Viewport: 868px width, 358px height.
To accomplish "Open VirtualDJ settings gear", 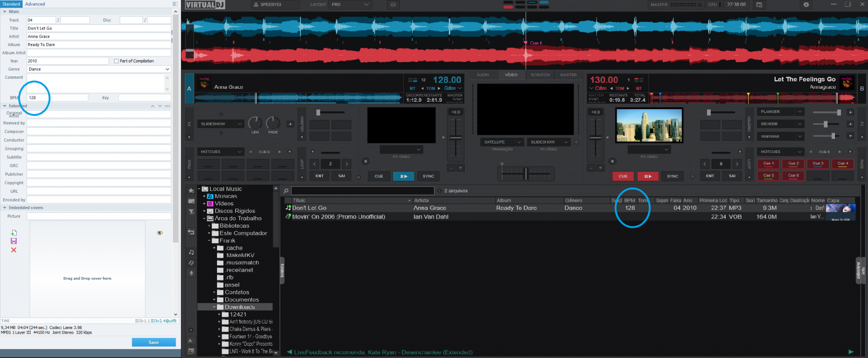I will click(x=806, y=5).
